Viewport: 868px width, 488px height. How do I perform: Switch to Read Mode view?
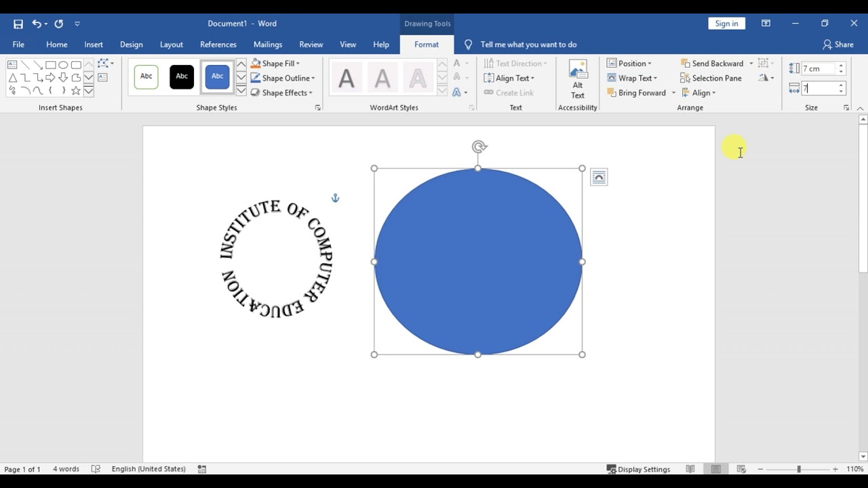click(x=690, y=469)
